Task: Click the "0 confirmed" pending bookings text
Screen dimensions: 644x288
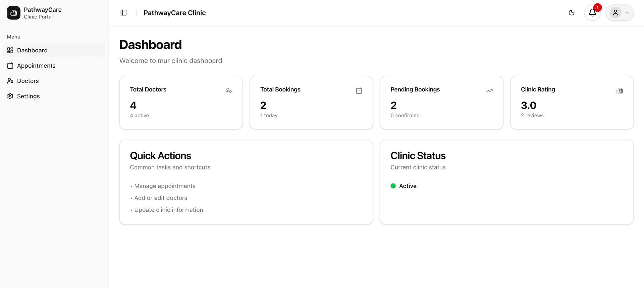Action: pos(405,116)
